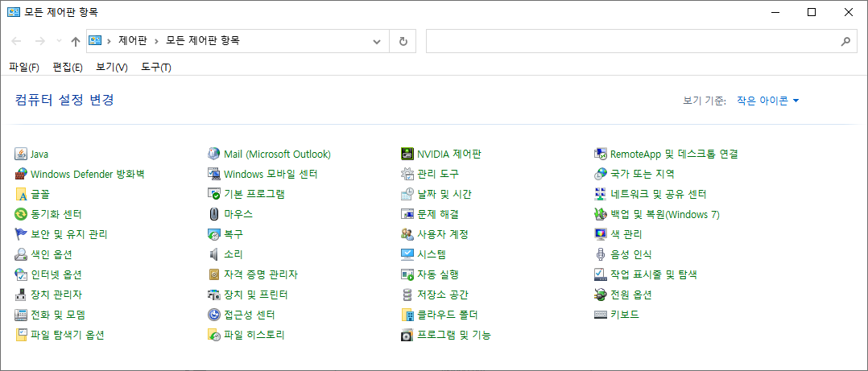
Task: Open 백업 및 복원(Windows 7) link
Action: click(664, 214)
